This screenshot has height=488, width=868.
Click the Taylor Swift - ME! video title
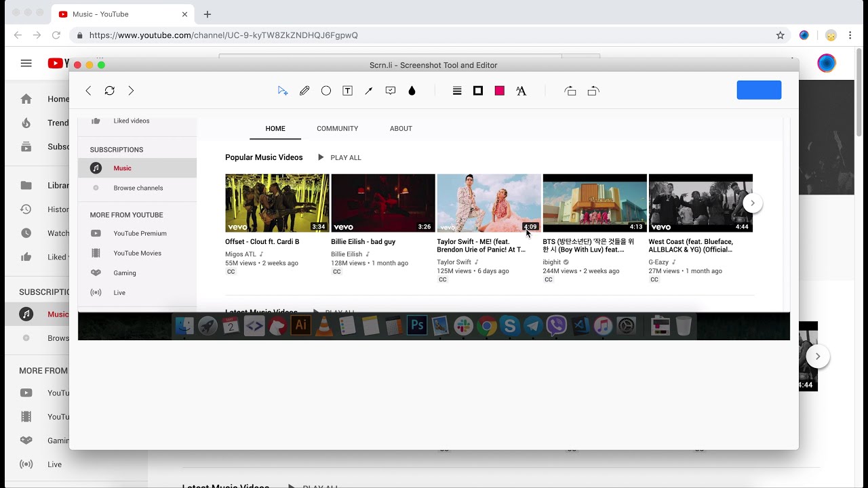click(481, 245)
